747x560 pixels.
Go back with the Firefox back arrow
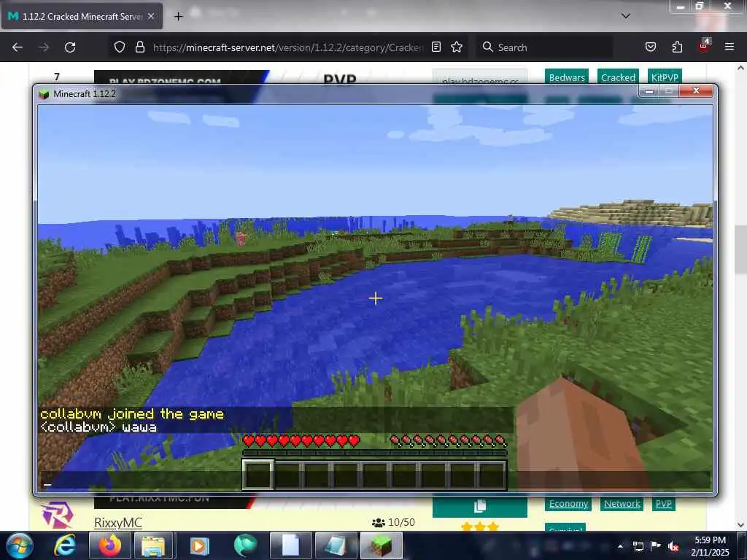18,47
